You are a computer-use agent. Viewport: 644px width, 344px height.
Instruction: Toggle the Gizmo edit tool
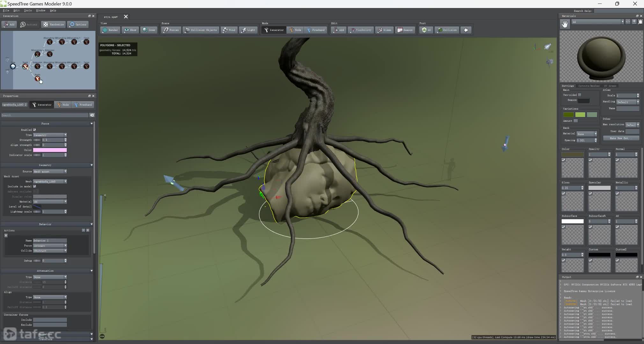[384, 30]
